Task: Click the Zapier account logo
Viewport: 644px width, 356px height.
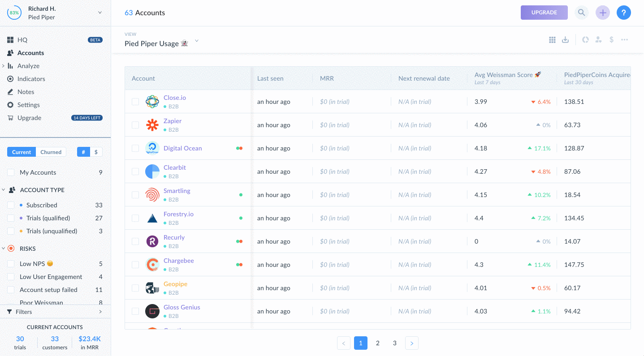Action: coord(152,125)
